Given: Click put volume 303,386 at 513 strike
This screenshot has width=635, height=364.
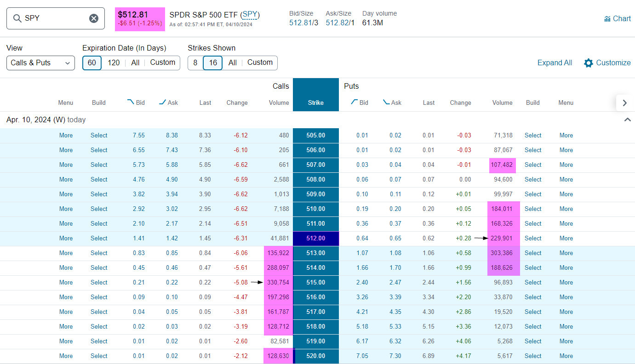Looking at the screenshot, I should 501,253.
